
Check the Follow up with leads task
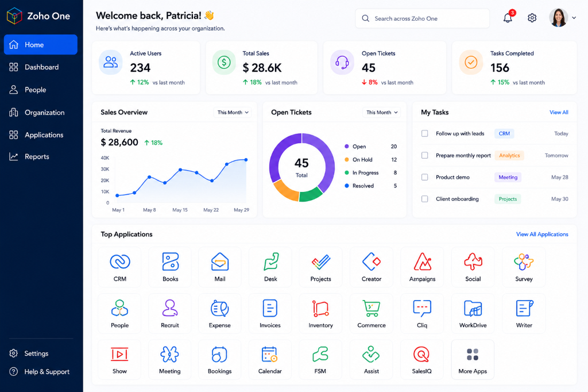pos(424,133)
